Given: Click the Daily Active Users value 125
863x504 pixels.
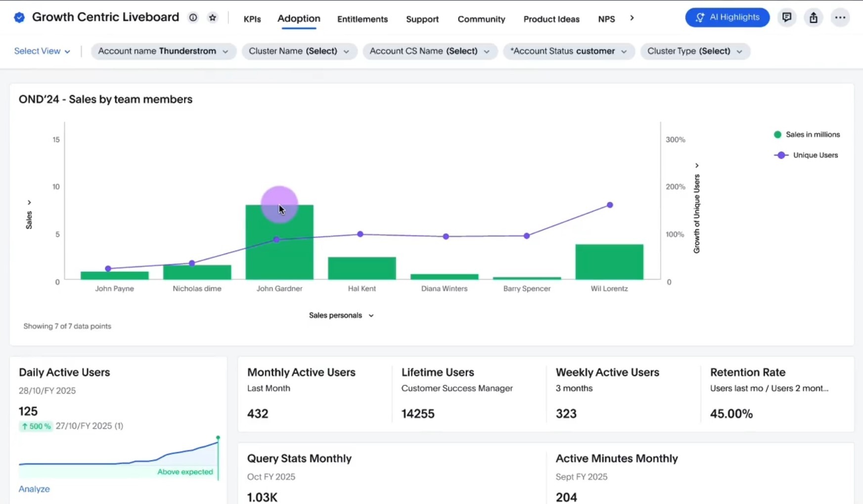Looking at the screenshot, I should click(x=28, y=411).
